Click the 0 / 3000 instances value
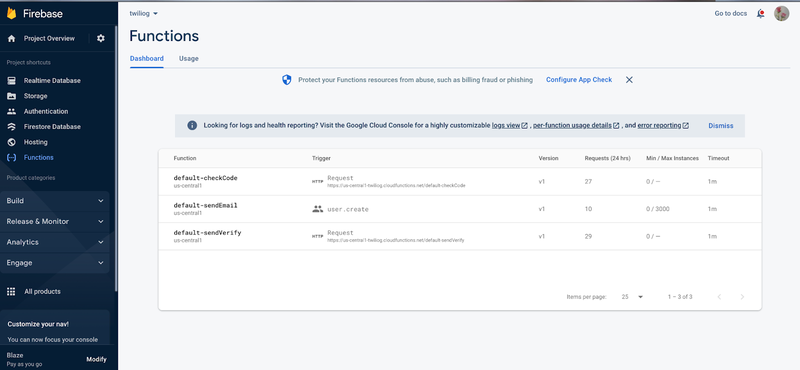Image resolution: width=800 pixels, height=370 pixels. 658,209
